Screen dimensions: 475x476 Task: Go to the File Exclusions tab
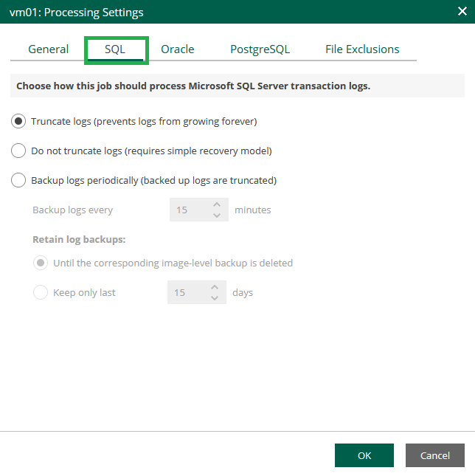362,49
